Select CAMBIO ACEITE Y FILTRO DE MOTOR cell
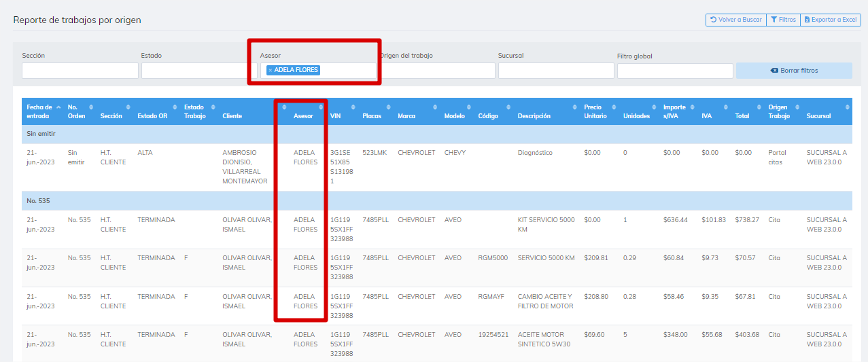Image resolution: width=868 pixels, height=362 pixels. [x=545, y=302]
